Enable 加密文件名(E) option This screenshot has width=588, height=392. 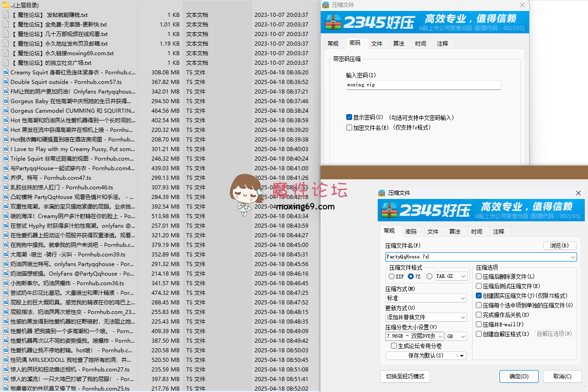click(x=349, y=127)
